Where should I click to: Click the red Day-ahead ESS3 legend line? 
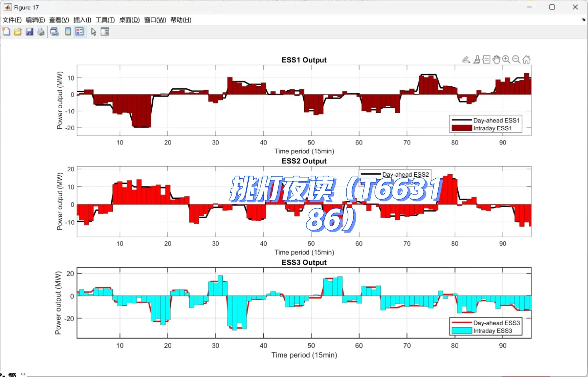(x=462, y=323)
